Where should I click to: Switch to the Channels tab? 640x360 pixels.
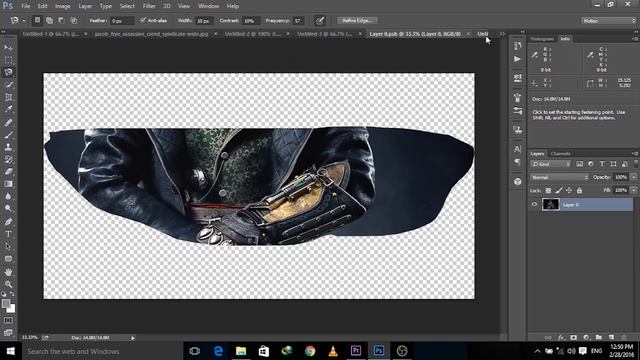tap(560, 154)
